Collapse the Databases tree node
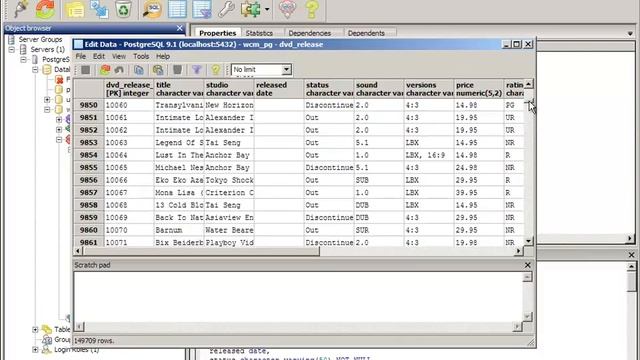 36,70
